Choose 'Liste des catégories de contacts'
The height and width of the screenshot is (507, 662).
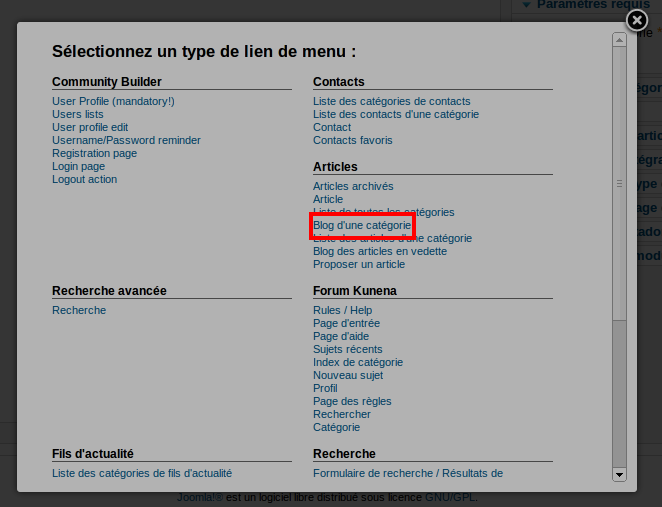[x=391, y=101]
